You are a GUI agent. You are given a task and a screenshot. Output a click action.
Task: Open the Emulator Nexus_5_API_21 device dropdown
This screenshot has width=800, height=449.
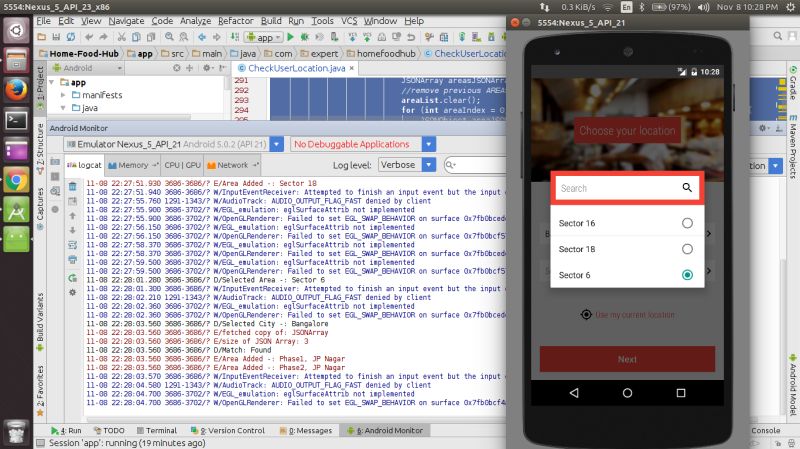277,144
